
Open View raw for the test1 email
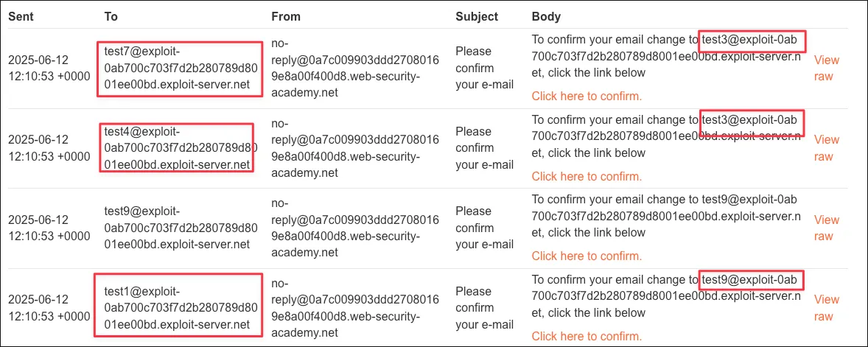tap(826, 307)
